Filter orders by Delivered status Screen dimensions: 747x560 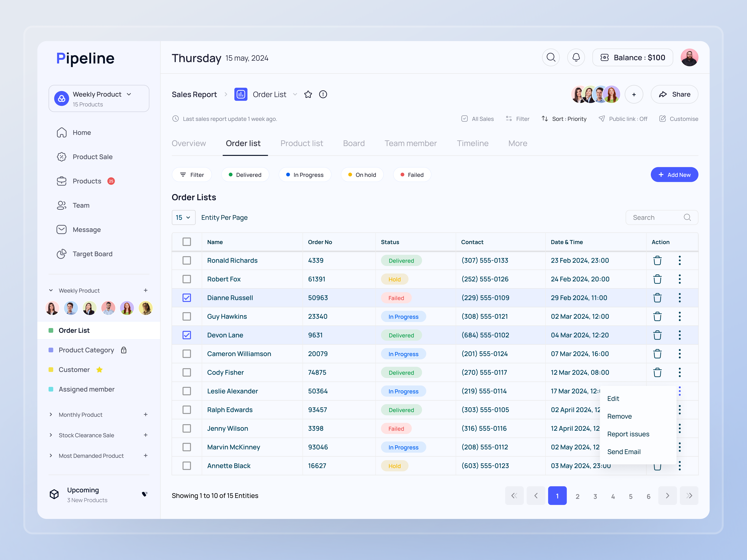(x=245, y=175)
